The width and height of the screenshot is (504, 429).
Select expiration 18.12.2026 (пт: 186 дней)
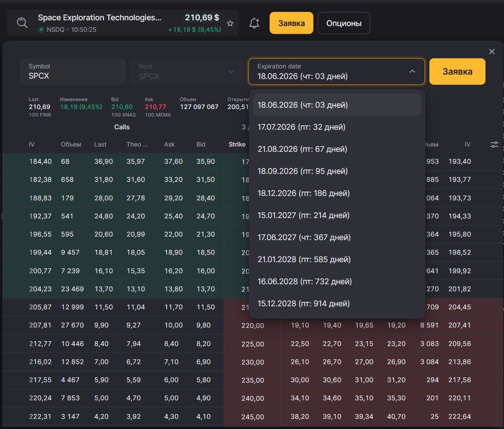337,193
